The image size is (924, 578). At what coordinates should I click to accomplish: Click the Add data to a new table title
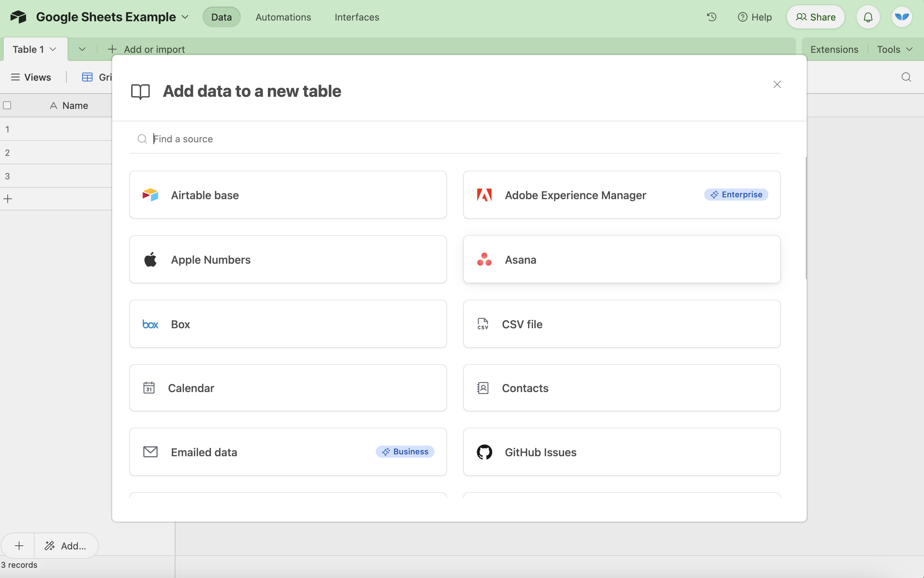(252, 91)
